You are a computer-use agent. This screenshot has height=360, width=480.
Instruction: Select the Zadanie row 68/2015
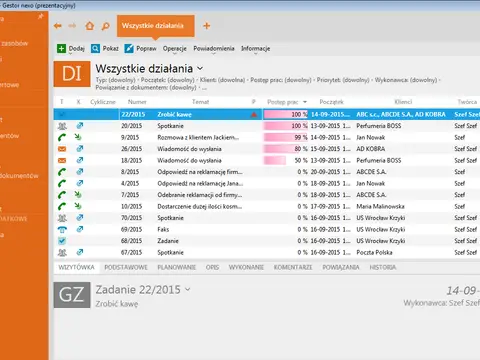pos(267,241)
